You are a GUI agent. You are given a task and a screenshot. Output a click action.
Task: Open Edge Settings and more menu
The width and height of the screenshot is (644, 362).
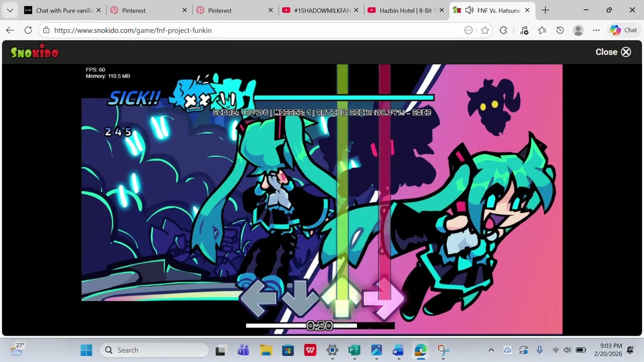pyautogui.click(x=596, y=30)
